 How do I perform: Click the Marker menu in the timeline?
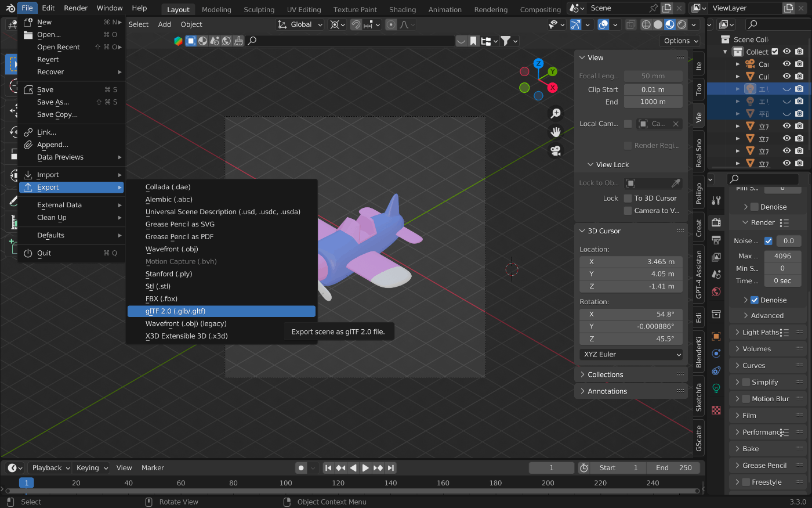click(153, 468)
